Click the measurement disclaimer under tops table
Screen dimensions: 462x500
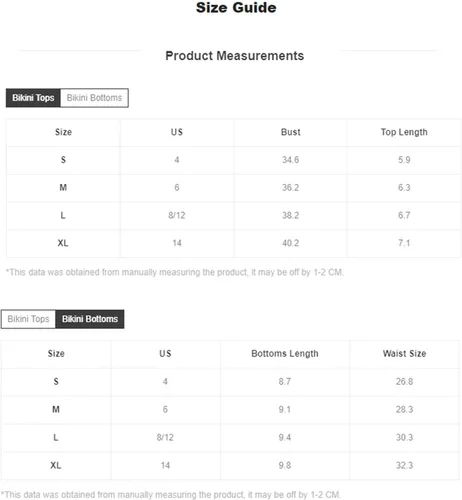175,272
